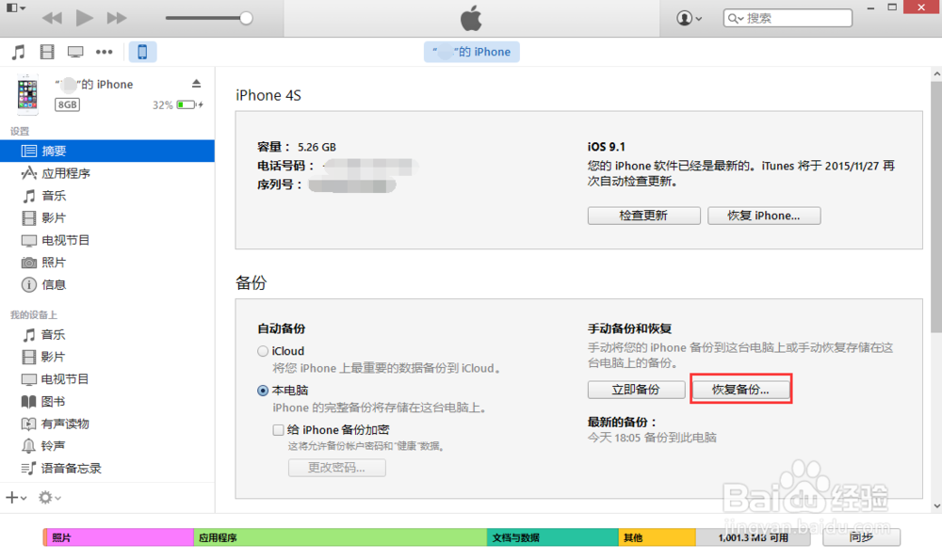Open 信息 in the settings sidebar

pos(107,284)
